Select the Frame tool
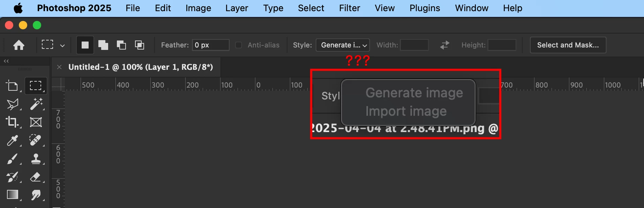644x208 pixels. tap(36, 122)
